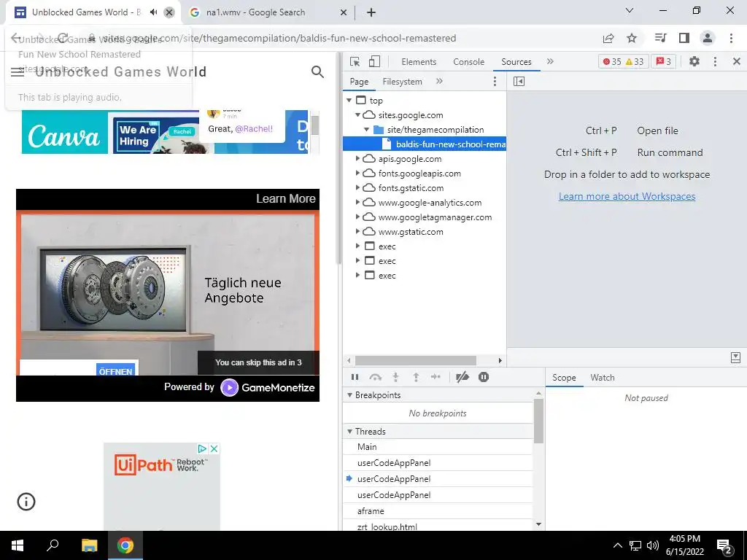Switch to na1.wmv Google Search tab
The image size is (747, 560).
[x=267, y=12]
